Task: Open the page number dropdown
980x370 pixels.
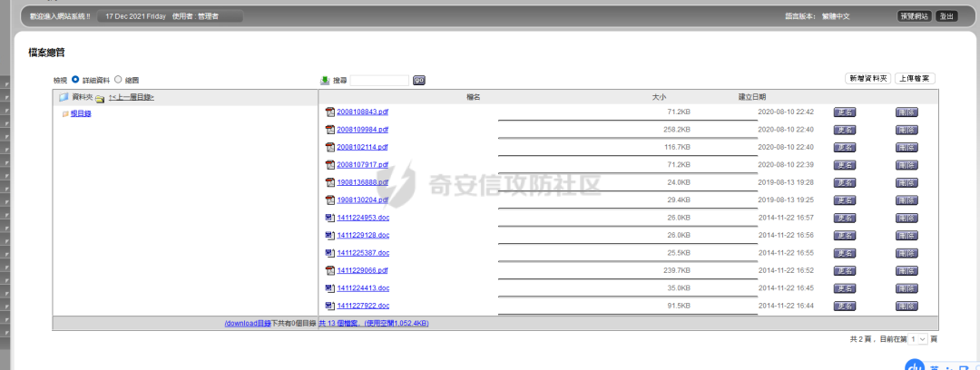Action: [x=918, y=338]
